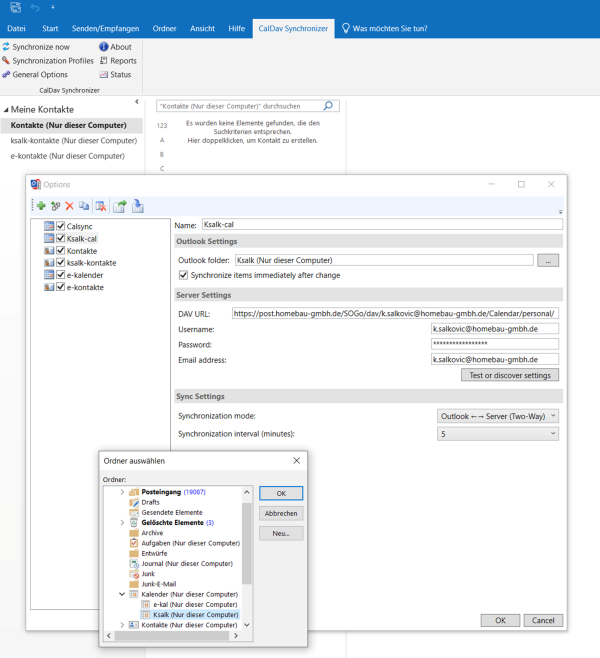Toggle the e-kalender profile checkbox
600x658 pixels.
[61, 275]
